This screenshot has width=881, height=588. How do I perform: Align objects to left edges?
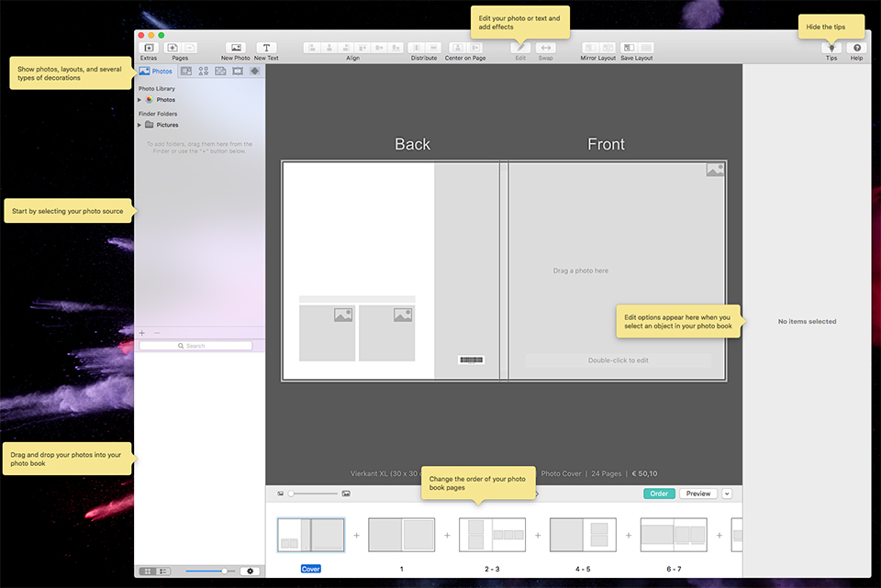pos(312,48)
